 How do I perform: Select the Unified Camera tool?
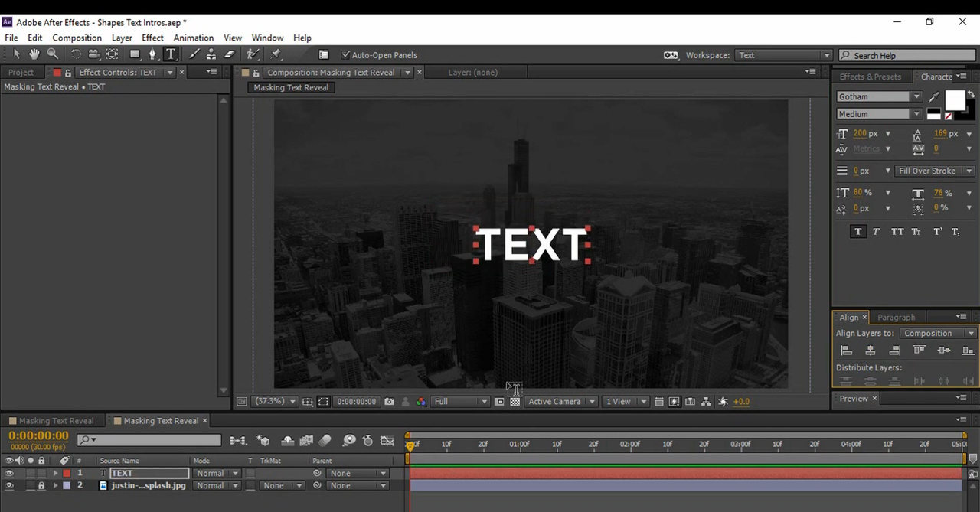94,54
